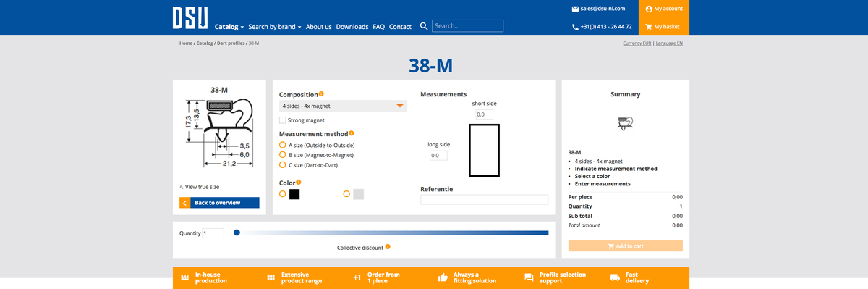Enable the Strong magnet checkbox
The image size is (868, 289).
tap(282, 120)
